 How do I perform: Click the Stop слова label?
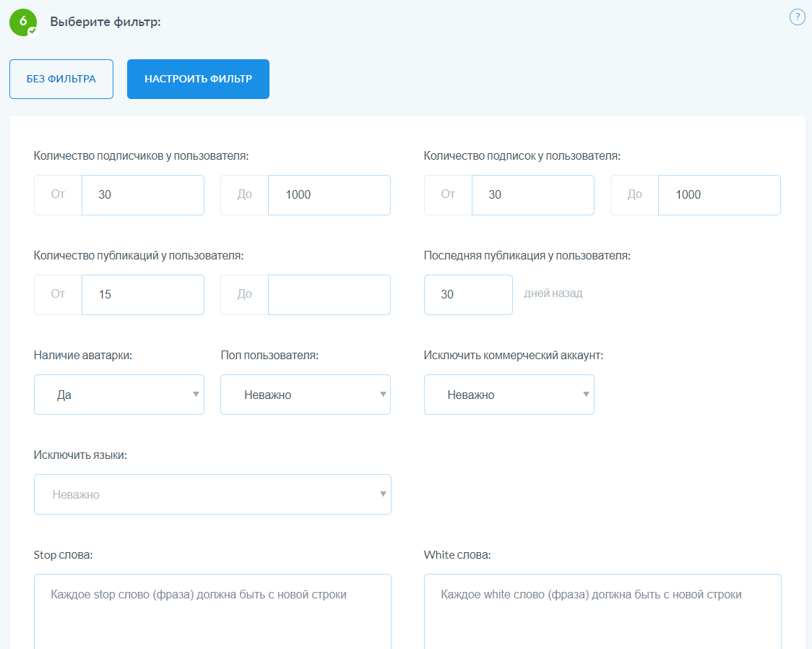[x=63, y=555]
